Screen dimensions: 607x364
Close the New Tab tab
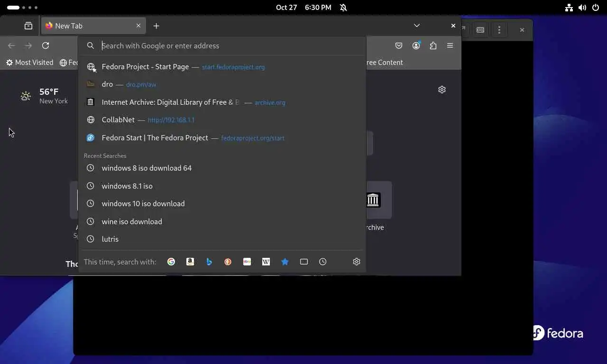click(x=138, y=26)
